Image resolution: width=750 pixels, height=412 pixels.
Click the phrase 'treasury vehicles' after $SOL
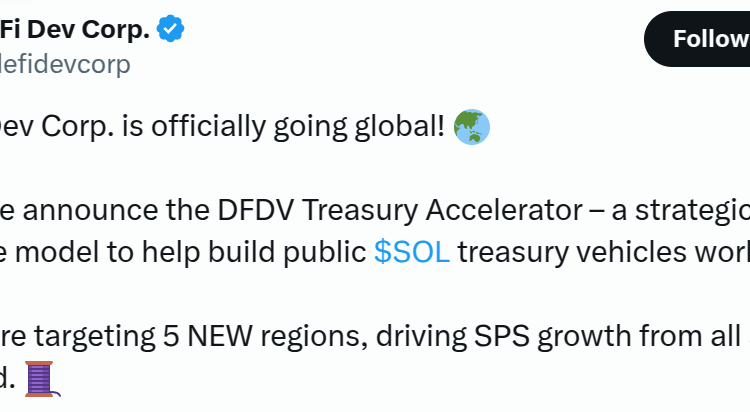560,252
